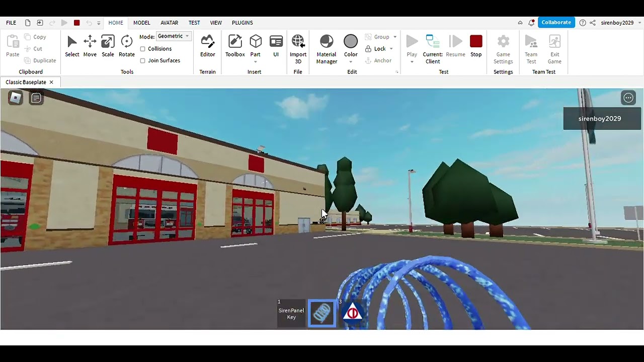The width and height of the screenshot is (644, 362).
Task: Open Game Settings gear
Action: pyautogui.click(x=503, y=49)
